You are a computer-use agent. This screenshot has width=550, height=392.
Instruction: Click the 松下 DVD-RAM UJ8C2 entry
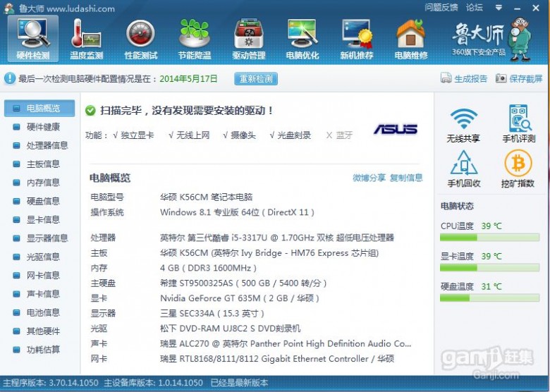tap(230, 329)
